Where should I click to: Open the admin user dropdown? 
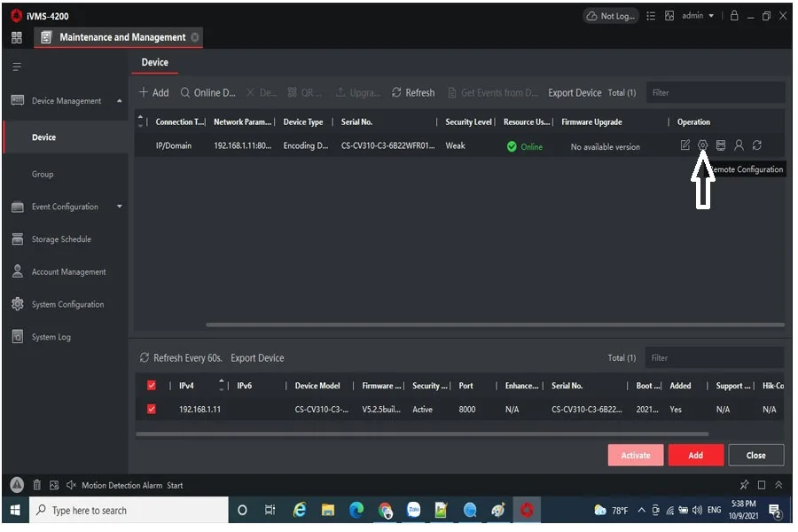(x=698, y=16)
